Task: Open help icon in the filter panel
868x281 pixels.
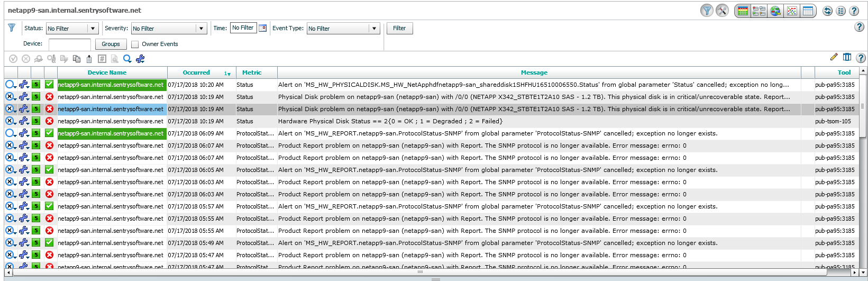Action: click(860, 27)
